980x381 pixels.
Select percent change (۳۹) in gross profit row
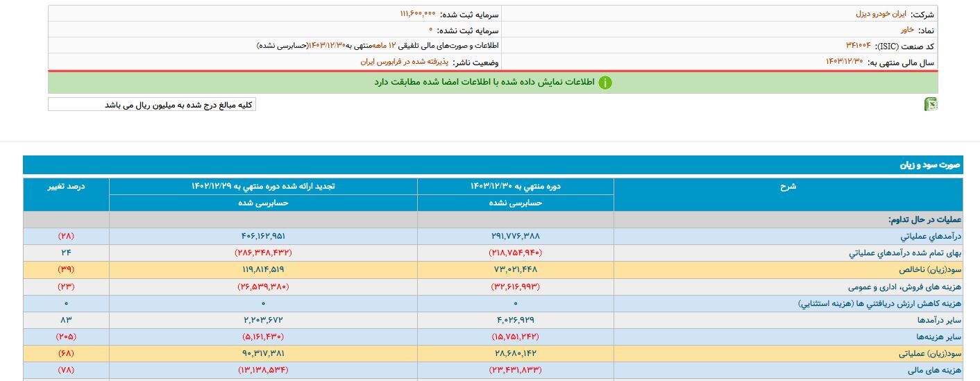tap(66, 269)
